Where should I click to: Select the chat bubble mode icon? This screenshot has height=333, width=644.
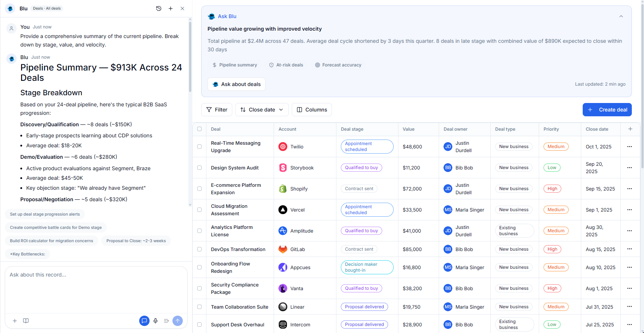144,321
